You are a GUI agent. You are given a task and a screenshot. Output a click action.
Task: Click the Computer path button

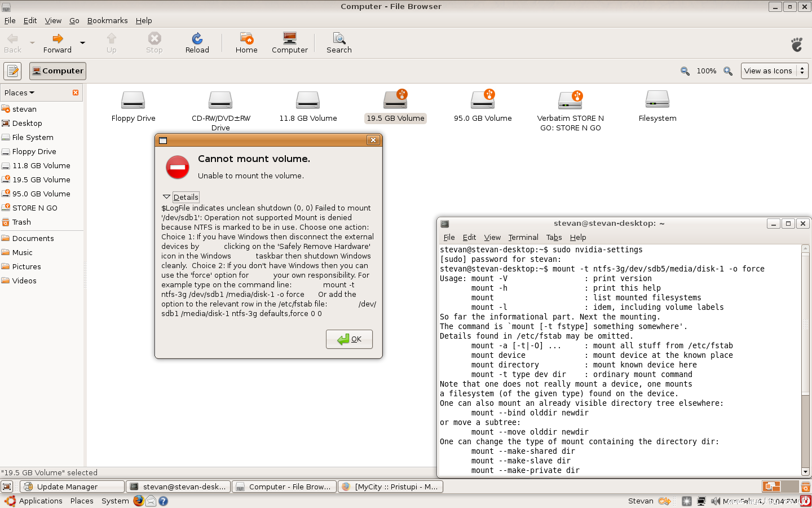pos(58,71)
